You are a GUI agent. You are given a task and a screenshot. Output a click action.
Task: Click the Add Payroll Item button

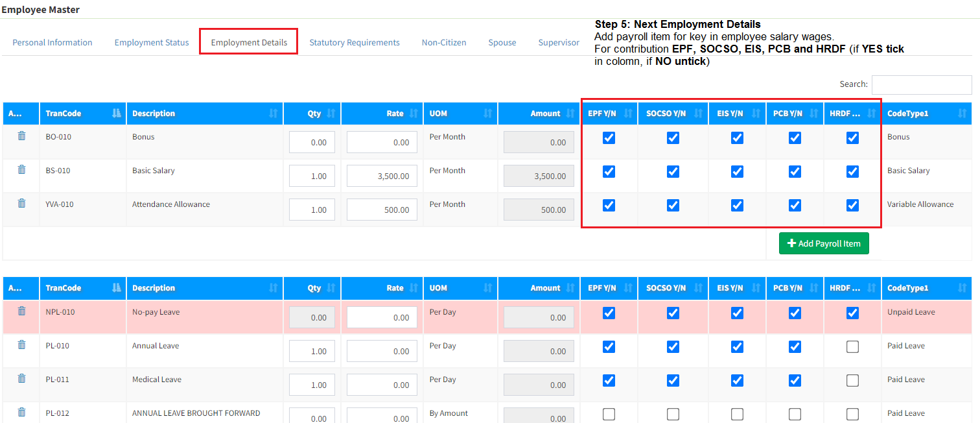coord(823,243)
